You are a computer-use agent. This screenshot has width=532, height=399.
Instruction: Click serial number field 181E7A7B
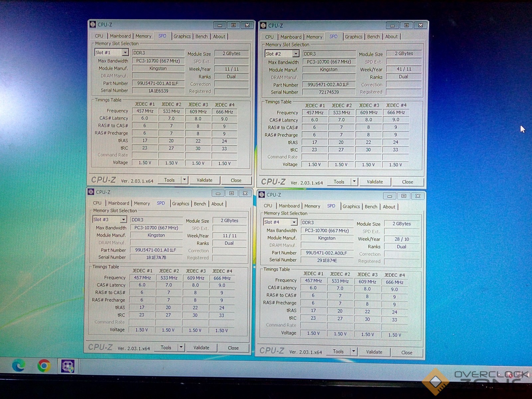[156, 257]
